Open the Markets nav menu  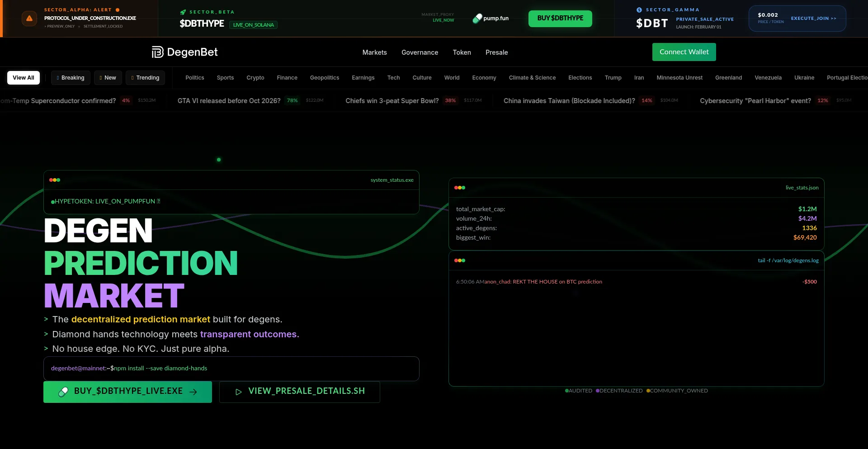tap(374, 52)
